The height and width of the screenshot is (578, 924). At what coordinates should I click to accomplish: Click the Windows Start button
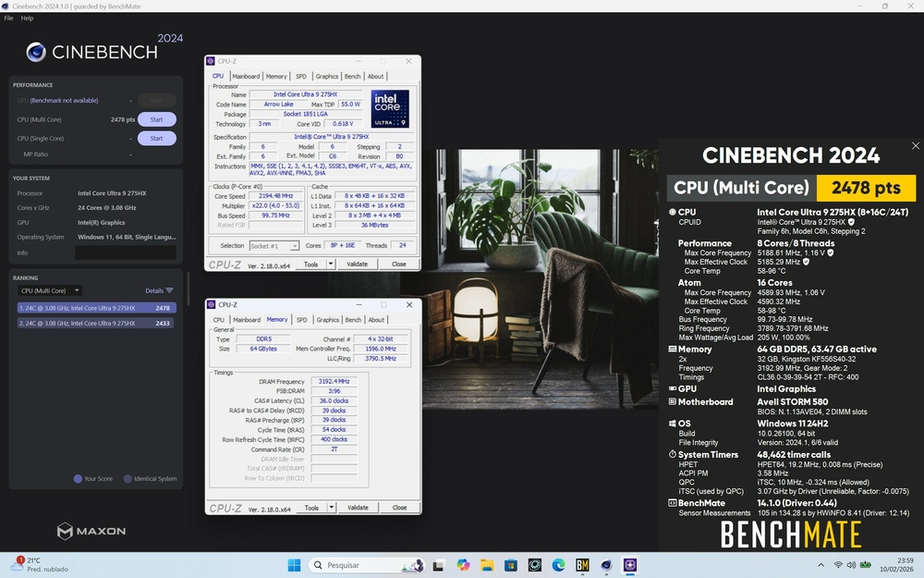point(293,565)
